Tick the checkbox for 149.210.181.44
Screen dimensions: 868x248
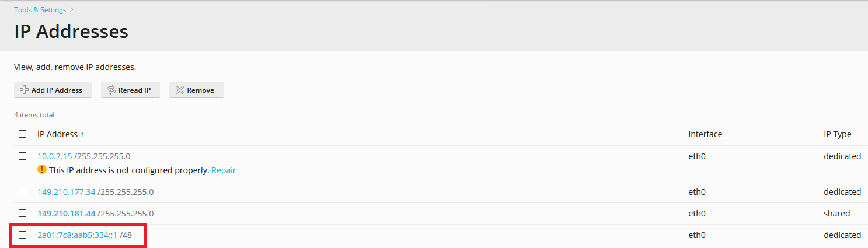(x=22, y=213)
